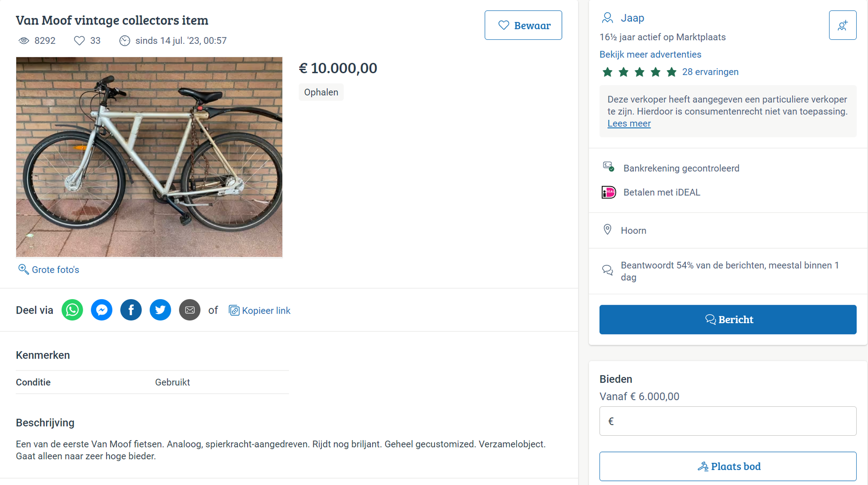The width and height of the screenshot is (868, 485).
Task: Share listing by email icon
Action: (190, 310)
